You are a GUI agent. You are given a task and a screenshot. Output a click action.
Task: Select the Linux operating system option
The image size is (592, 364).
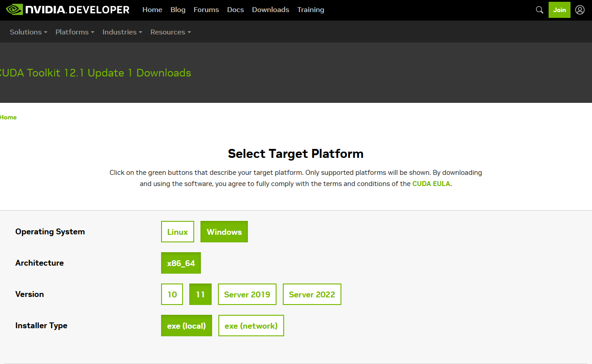[x=178, y=232]
